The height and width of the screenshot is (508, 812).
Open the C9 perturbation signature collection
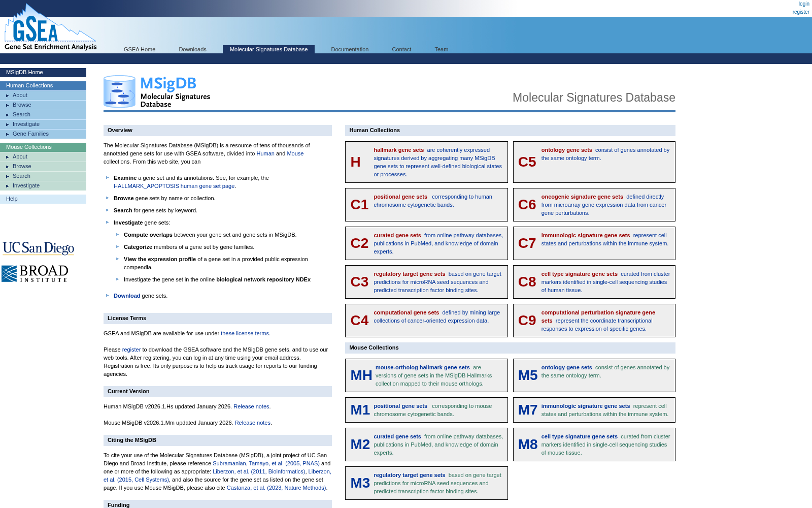(x=594, y=321)
